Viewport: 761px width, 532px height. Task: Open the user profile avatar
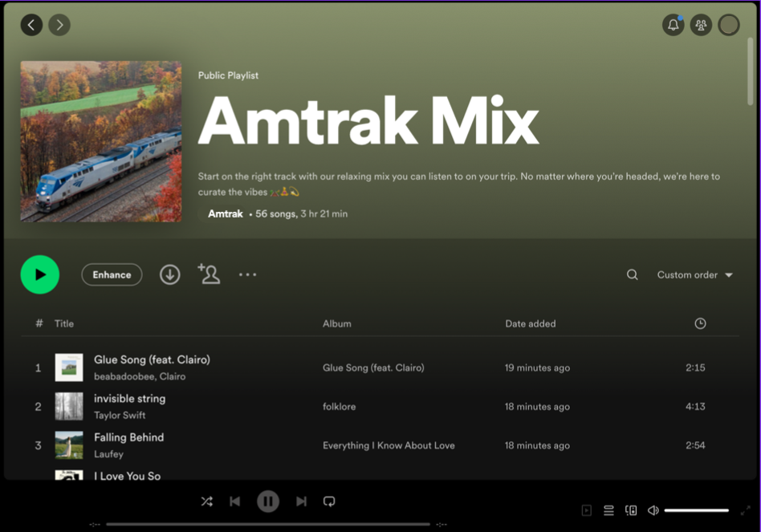click(x=728, y=25)
